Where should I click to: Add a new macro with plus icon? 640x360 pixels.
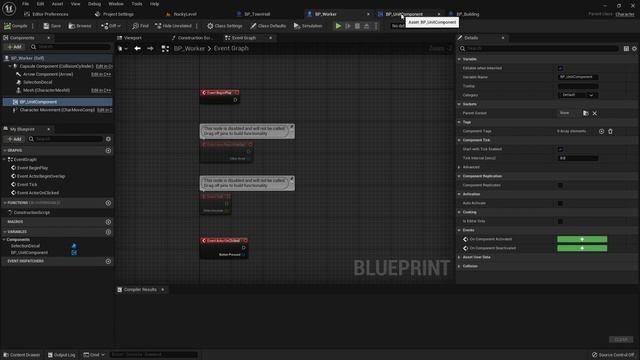pos(108,222)
